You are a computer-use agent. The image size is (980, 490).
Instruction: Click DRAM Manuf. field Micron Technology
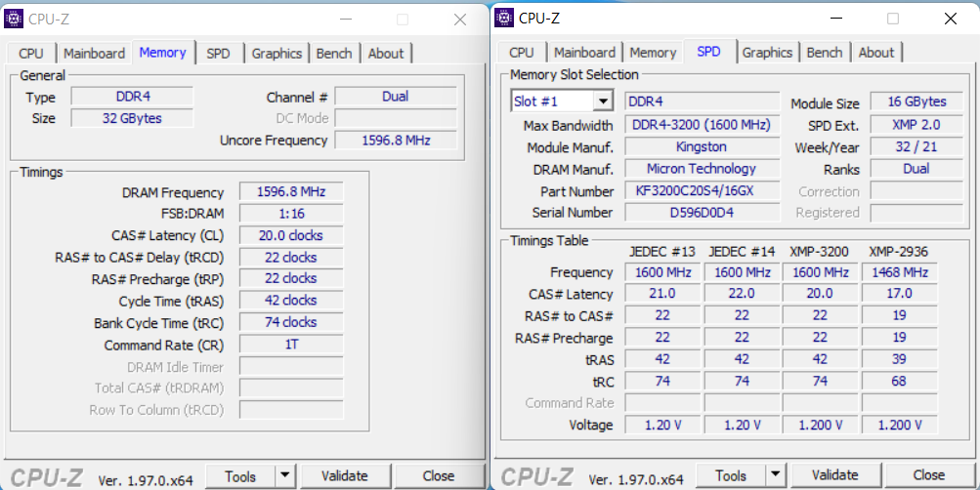click(x=703, y=169)
